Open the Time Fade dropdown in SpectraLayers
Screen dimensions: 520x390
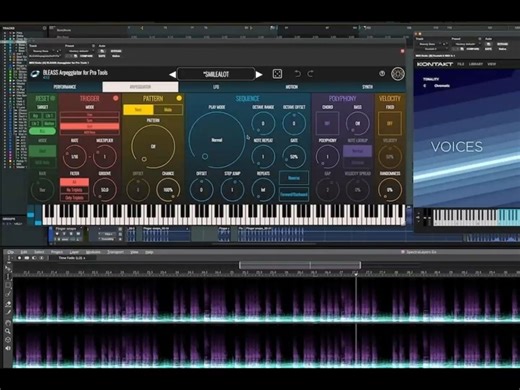[x=72, y=258]
